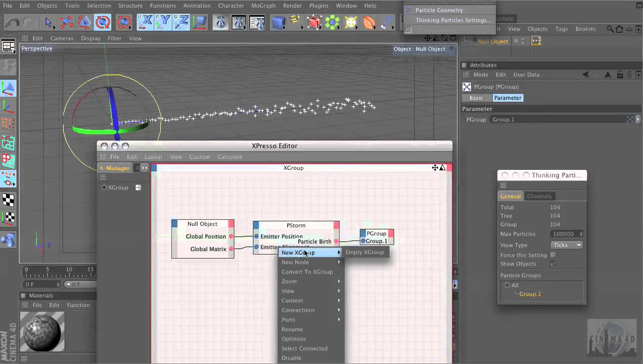Select the Texture tool checkerboard icon
This screenshot has width=643, height=364.
pos(9,200)
